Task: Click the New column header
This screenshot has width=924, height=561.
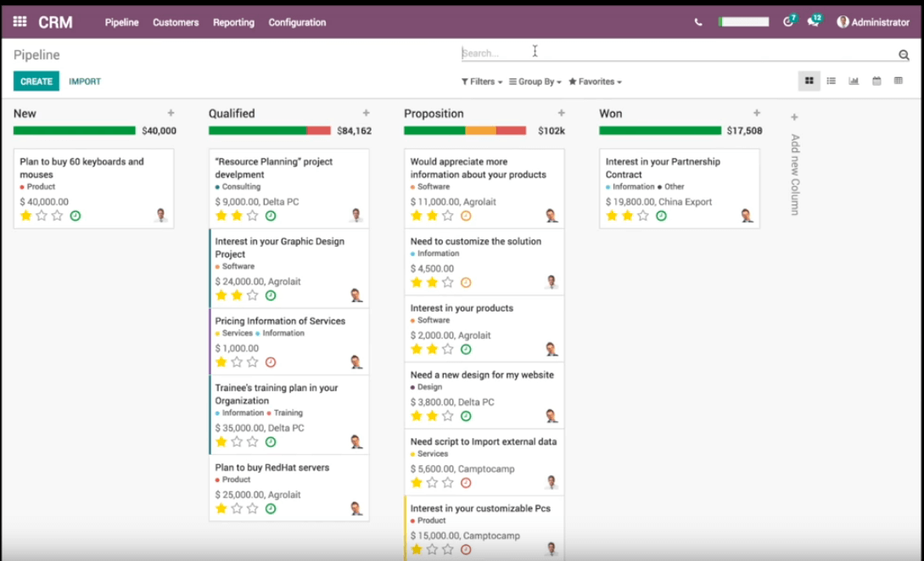Action: pyautogui.click(x=25, y=114)
